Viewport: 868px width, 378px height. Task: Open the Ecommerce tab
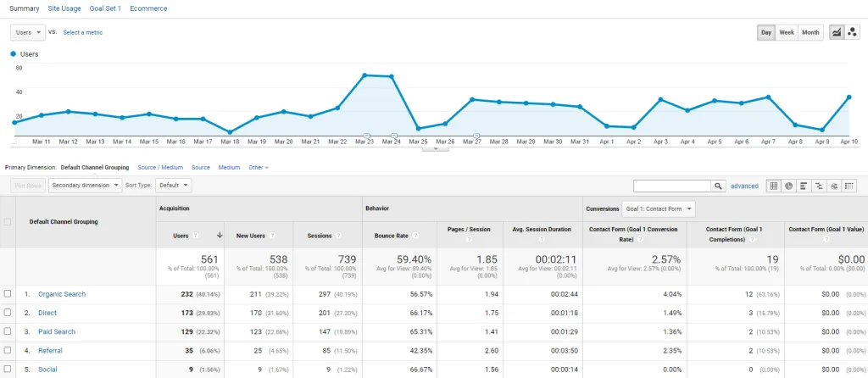click(148, 8)
